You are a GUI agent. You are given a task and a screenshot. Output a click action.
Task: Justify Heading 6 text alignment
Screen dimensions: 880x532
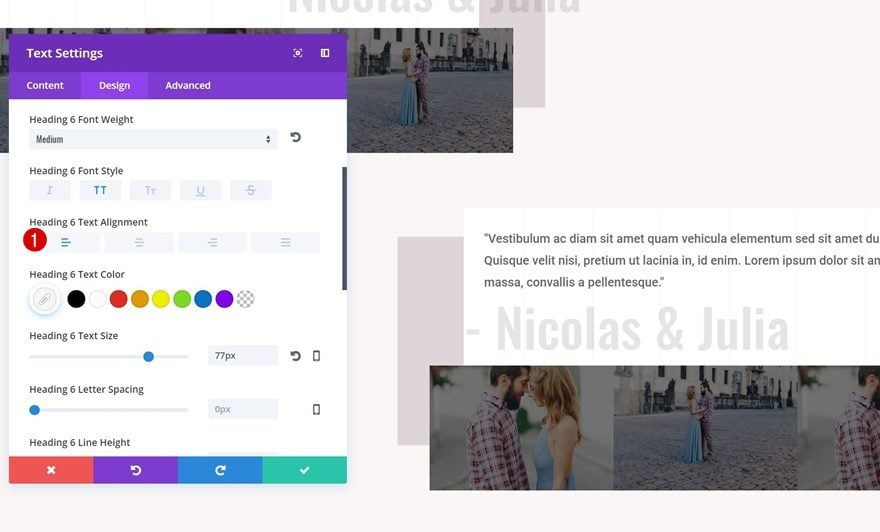(x=285, y=242)
